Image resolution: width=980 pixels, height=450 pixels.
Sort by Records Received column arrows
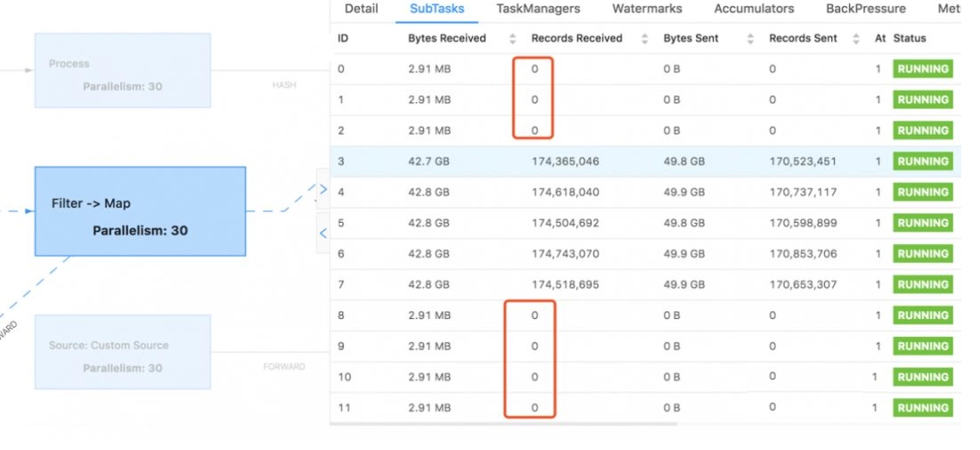tap(645, 38)
